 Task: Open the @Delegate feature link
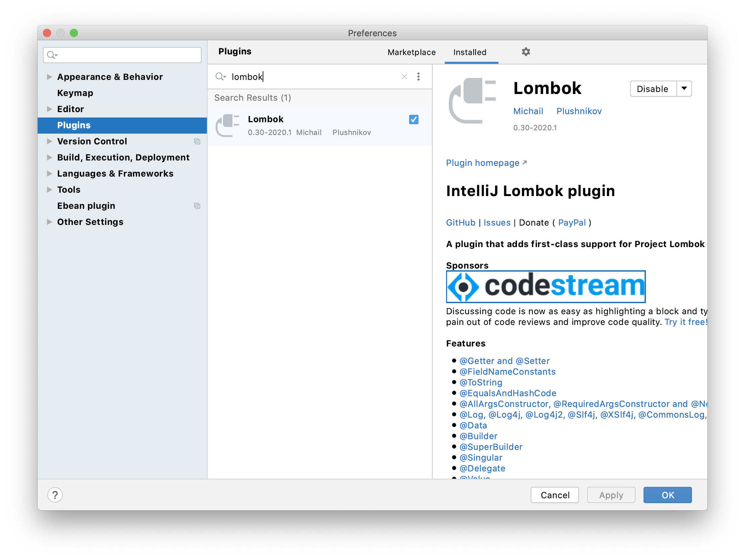[x=482, y=468]
